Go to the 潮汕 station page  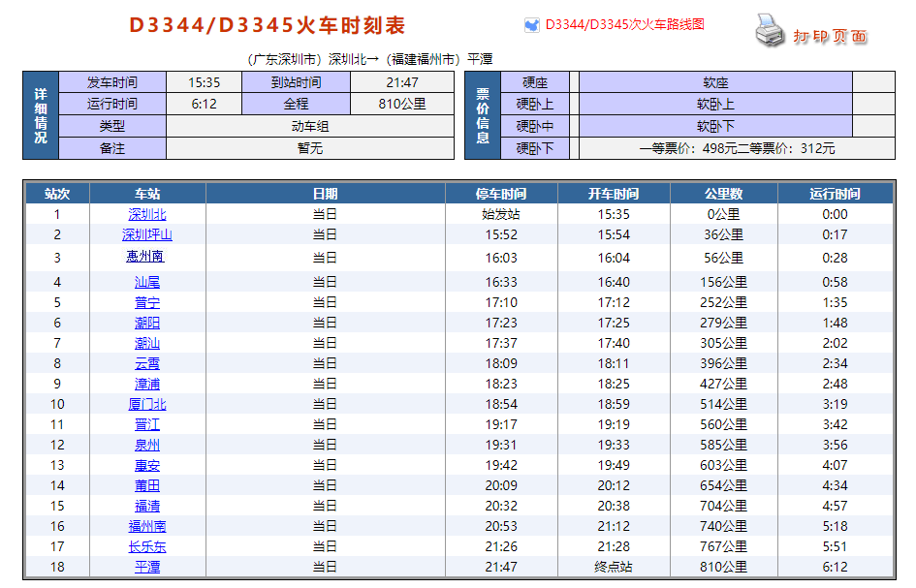[147, 343]
